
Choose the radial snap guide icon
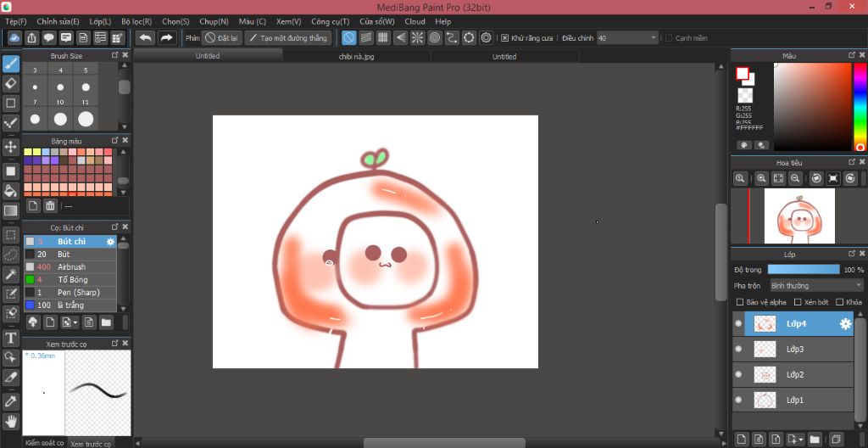click(417, 37)
